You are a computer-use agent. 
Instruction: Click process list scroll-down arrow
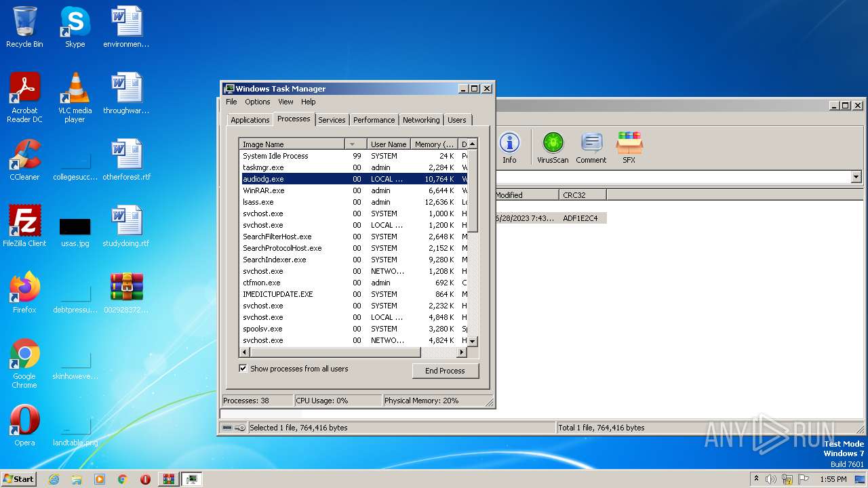473,341
